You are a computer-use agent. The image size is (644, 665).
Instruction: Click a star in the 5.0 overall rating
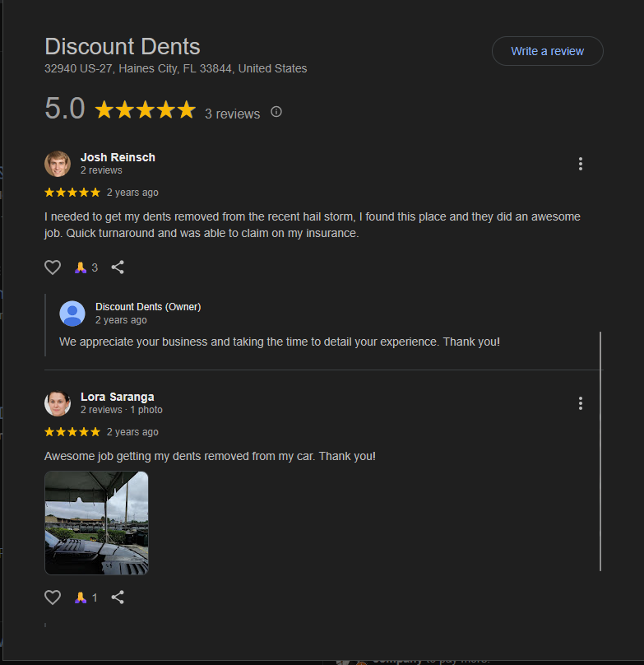click(x=145, y=109)
